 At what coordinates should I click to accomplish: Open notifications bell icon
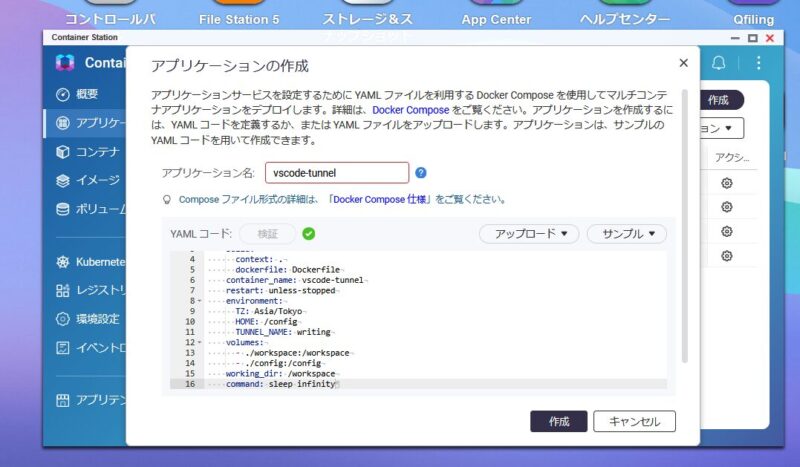click(x=718, y=63)
